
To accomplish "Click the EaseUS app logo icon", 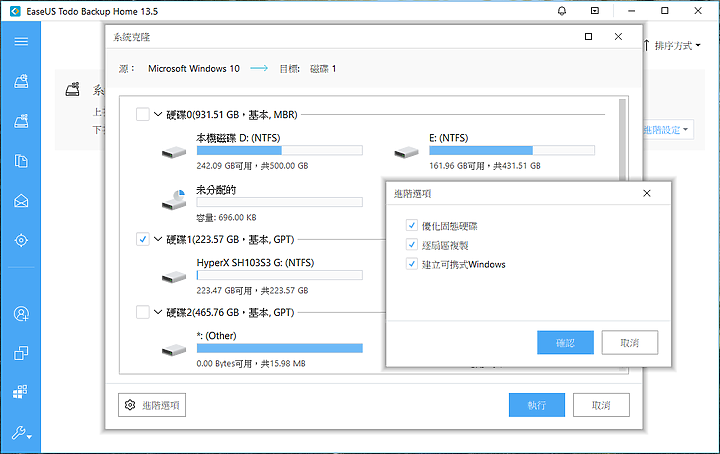I will pos(15,11).
